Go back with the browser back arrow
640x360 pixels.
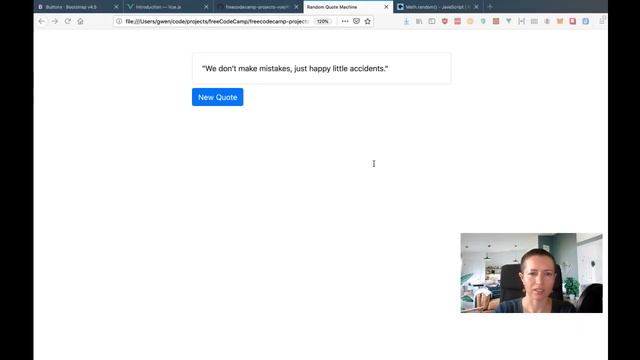(42, 21)
